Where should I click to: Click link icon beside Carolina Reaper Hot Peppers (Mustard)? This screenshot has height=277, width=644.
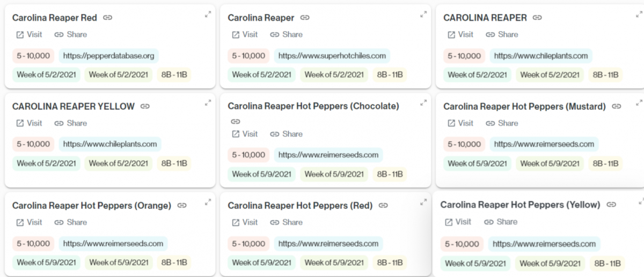point(617,106)
